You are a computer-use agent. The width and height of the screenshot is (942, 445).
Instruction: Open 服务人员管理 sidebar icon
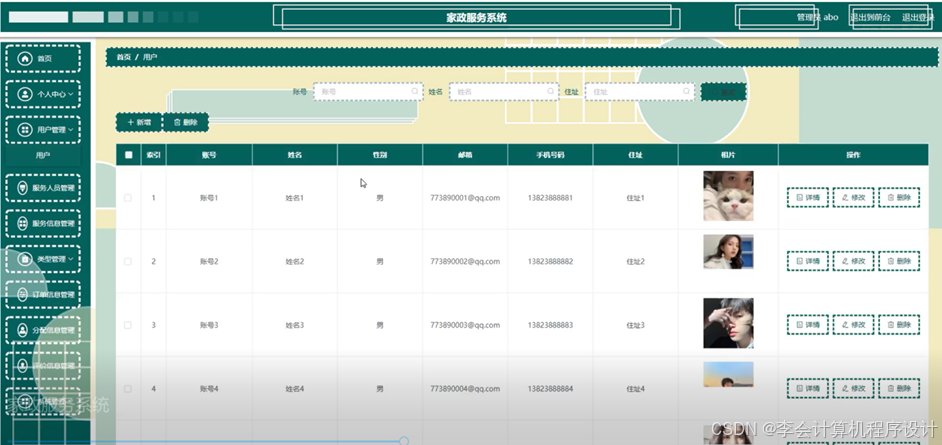point(22,188)
